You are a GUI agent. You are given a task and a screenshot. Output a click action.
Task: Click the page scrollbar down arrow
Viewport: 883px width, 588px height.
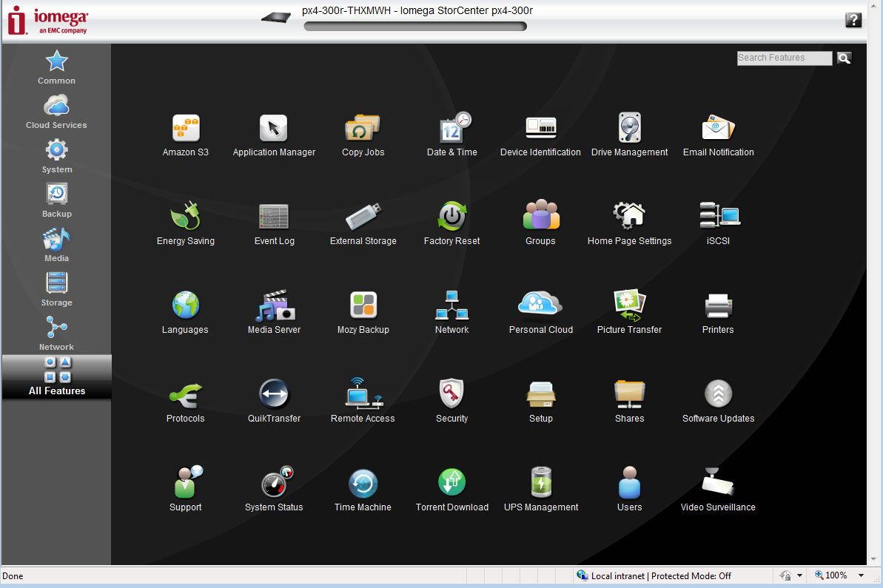(873, 559)
